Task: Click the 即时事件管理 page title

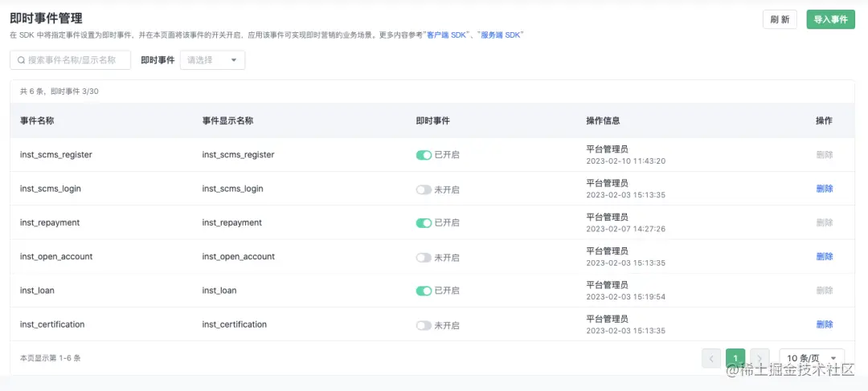Action: click(x=46, y=18)
